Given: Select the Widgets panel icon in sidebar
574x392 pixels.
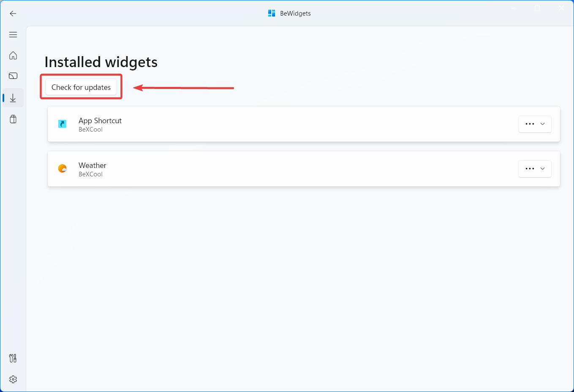Looking at the screenshot, I should tap(13, 76).
